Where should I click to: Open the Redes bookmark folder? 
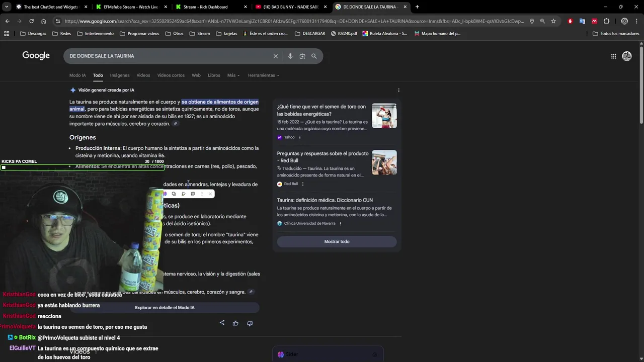pyautogui.click(x=61, y=33)
